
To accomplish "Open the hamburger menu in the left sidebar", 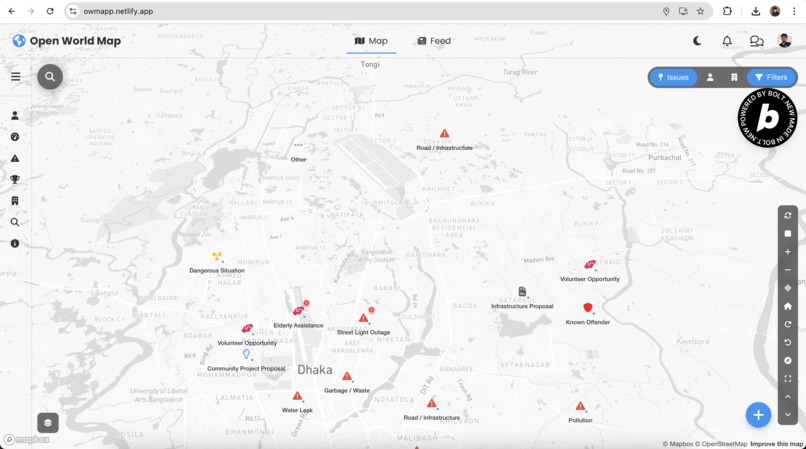I will [15, 77].
